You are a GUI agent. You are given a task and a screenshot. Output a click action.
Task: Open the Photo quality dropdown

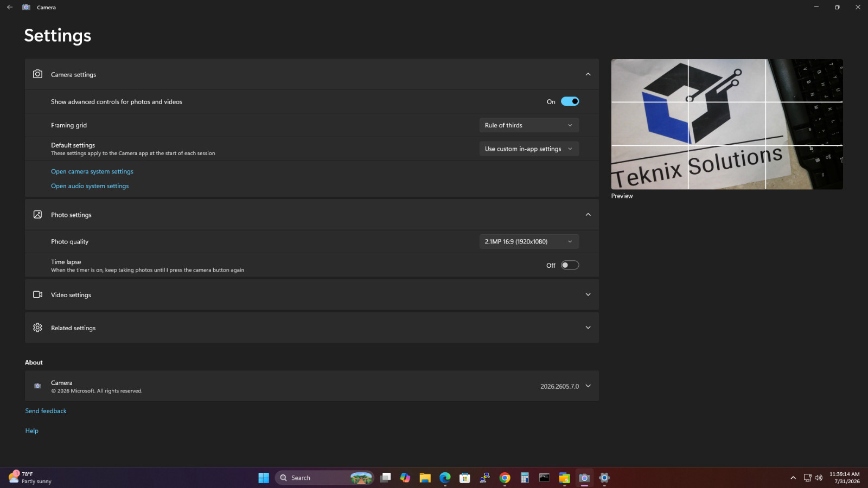pyautogui.click(x=529, y=241)
